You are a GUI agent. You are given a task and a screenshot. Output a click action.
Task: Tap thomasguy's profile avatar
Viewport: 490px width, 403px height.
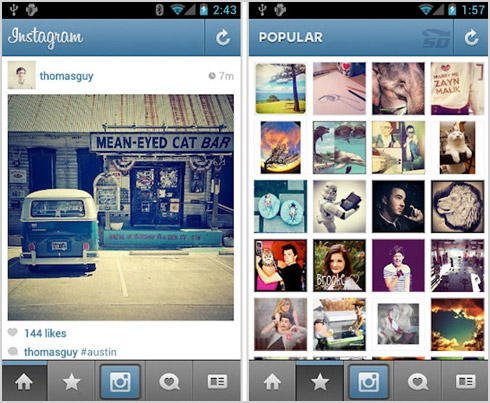pos(22,75)
